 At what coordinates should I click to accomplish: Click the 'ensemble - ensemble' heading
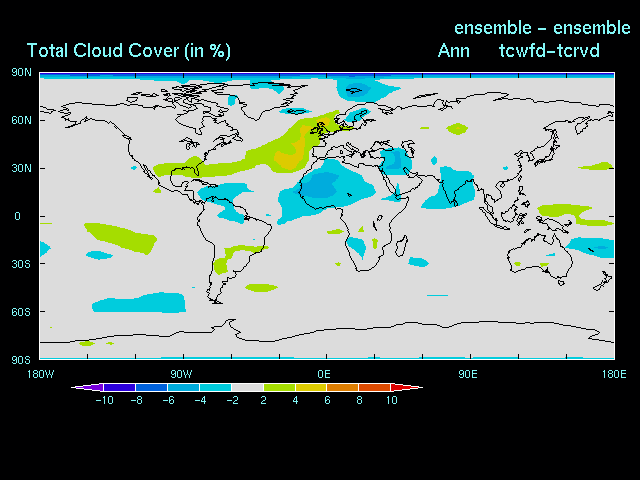[542, 28]
